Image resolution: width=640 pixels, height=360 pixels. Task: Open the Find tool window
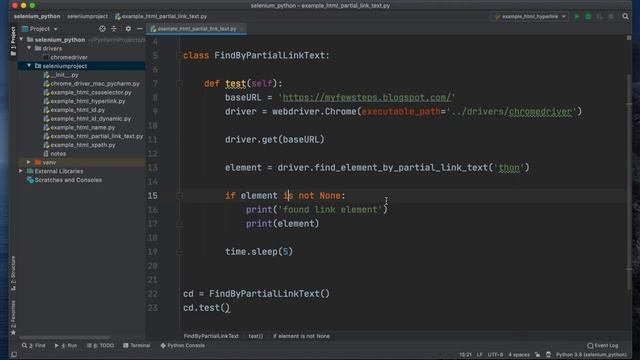point(34,345)
